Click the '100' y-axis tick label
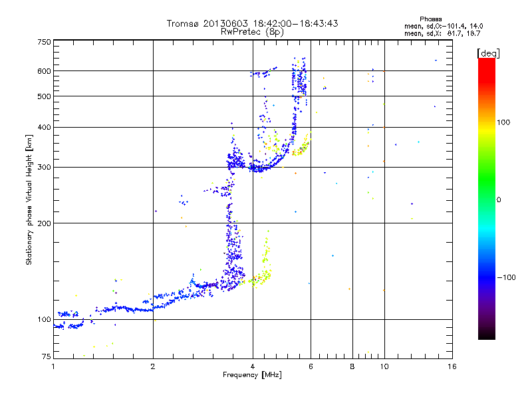 coord(44,319)
